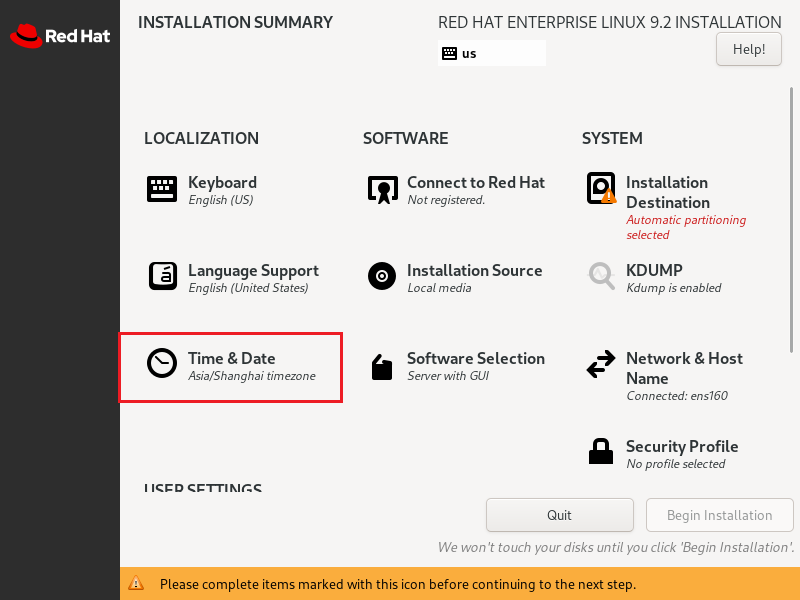Click the 'Please complete items marked' warning message

click(x=398, y=584)
